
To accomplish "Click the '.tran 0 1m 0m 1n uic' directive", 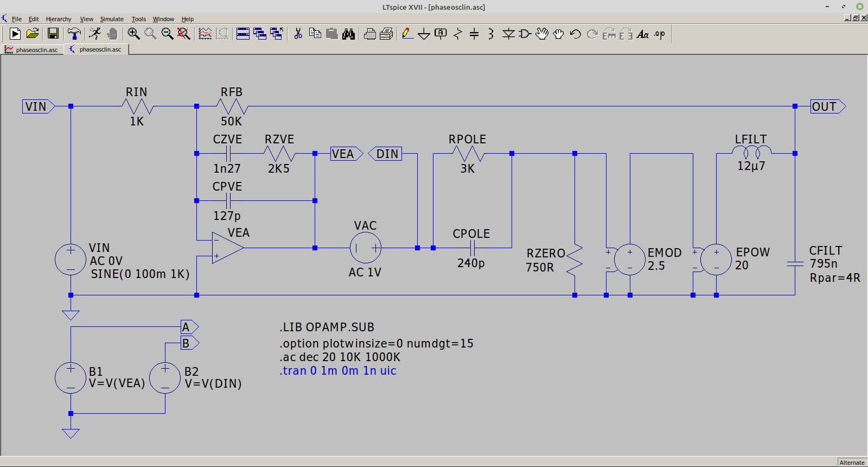I will (338, 371).
